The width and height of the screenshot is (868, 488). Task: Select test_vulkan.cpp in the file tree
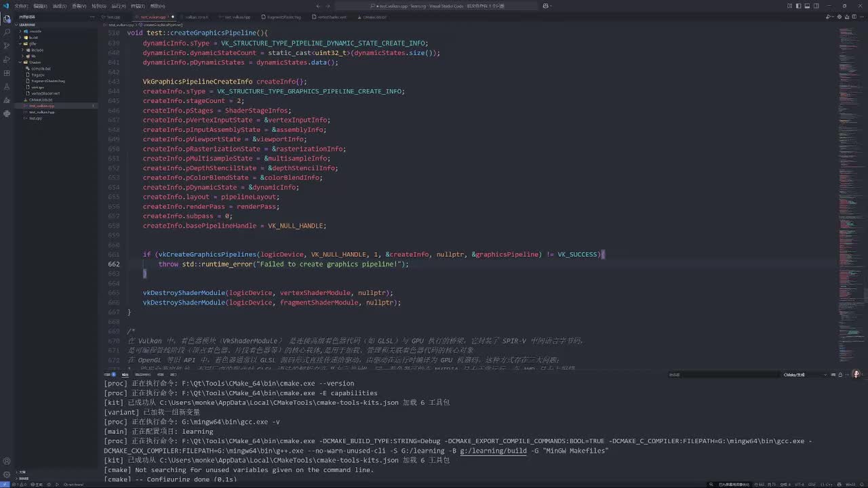[41, 106]
